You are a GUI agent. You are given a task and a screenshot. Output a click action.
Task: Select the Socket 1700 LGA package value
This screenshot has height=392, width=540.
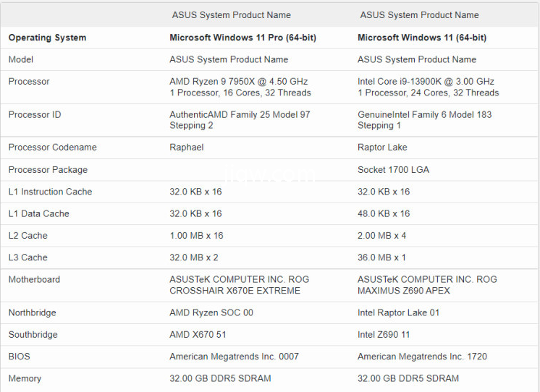pyautogui.click(x=393, y=170)
